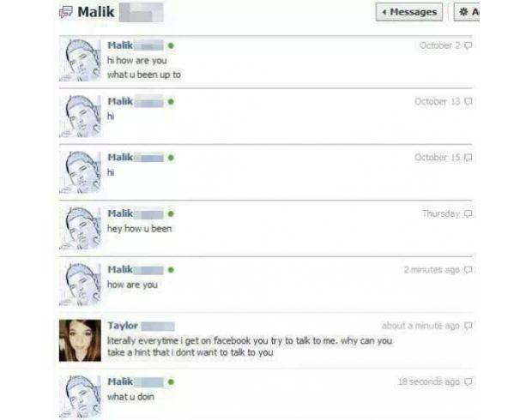Open the gear Actions dropdown
532x420 pixels.
(467, 12)
